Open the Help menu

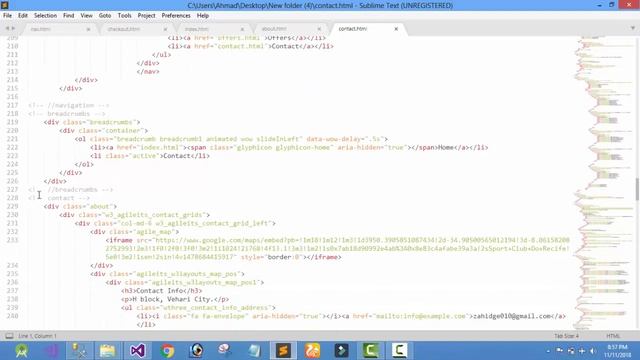click(203, 16)
